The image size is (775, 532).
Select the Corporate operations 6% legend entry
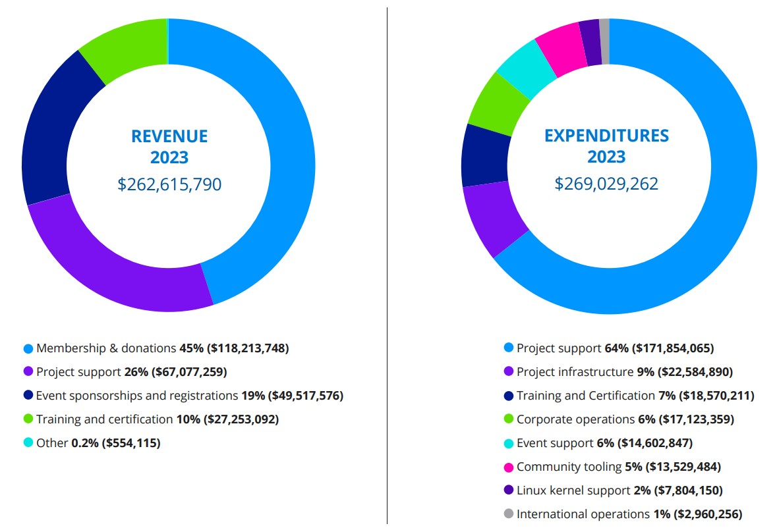coord(619,419)
